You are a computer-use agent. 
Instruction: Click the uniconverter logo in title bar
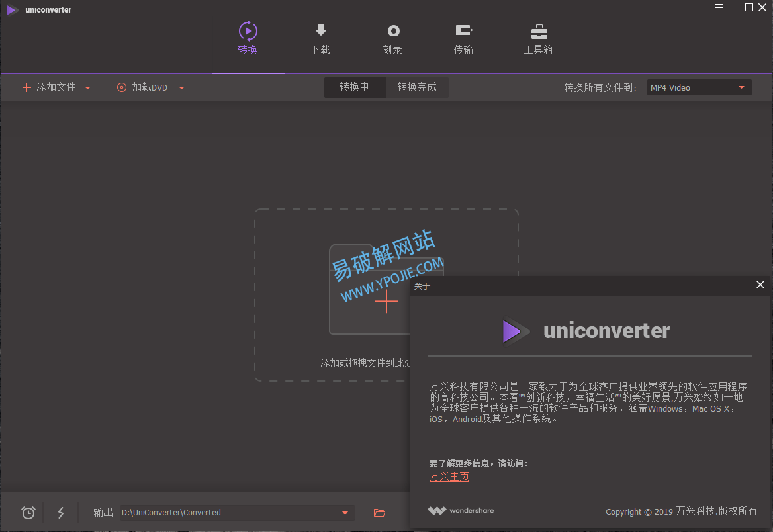pyautogui.click(x=13, y=10)
